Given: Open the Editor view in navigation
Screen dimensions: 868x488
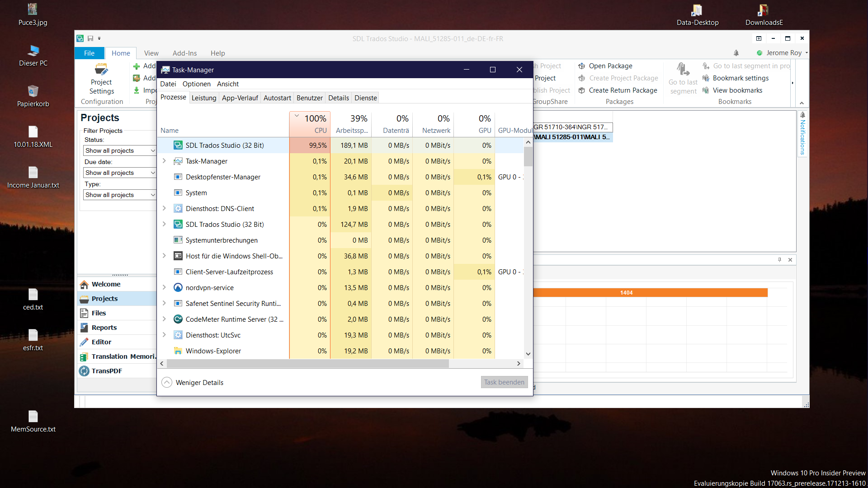Looking at the screenshot, I should tap(117, 342).
